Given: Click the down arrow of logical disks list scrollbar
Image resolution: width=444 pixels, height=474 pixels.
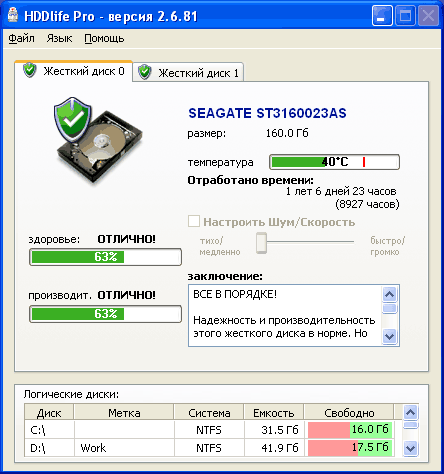Looking at the screenshot, I should (410, 448).
